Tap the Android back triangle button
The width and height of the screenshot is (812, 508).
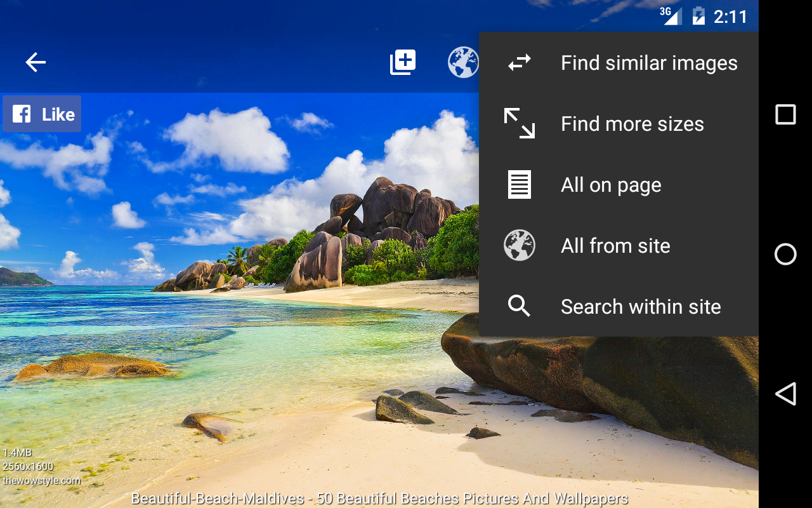[785, 394]
